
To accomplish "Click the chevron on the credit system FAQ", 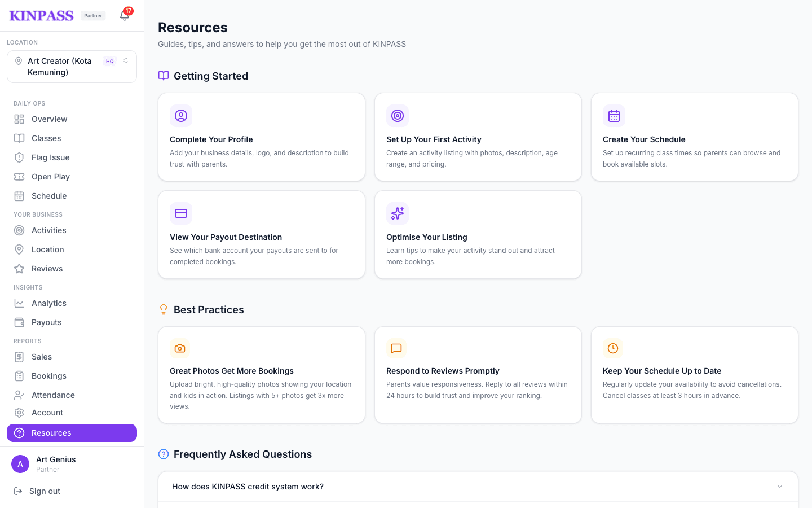I will (780, 487).
